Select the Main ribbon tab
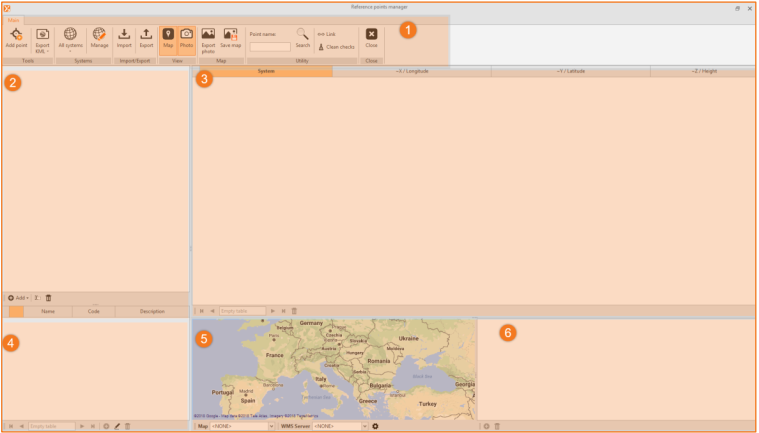Image resolution: width=759 pixels, height=433 pixels. coord(13,19)
